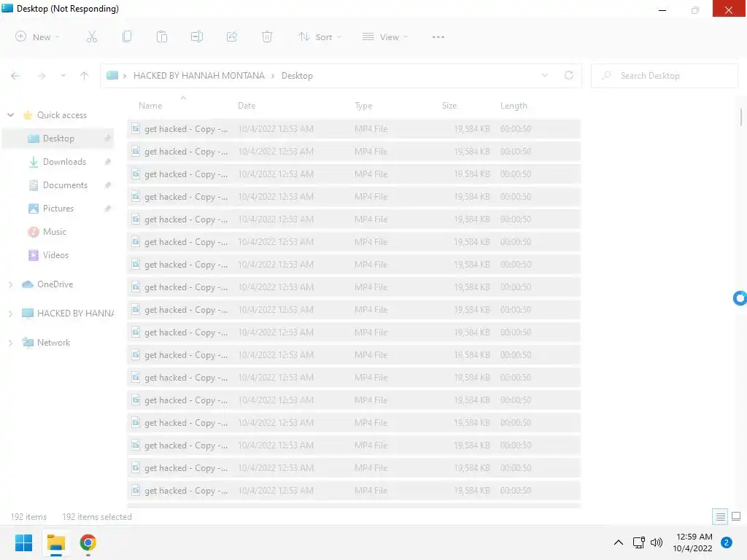This screenshot has width=747, height=560.
Task: Expand the Network tree node
Action: tap(10, 343)
